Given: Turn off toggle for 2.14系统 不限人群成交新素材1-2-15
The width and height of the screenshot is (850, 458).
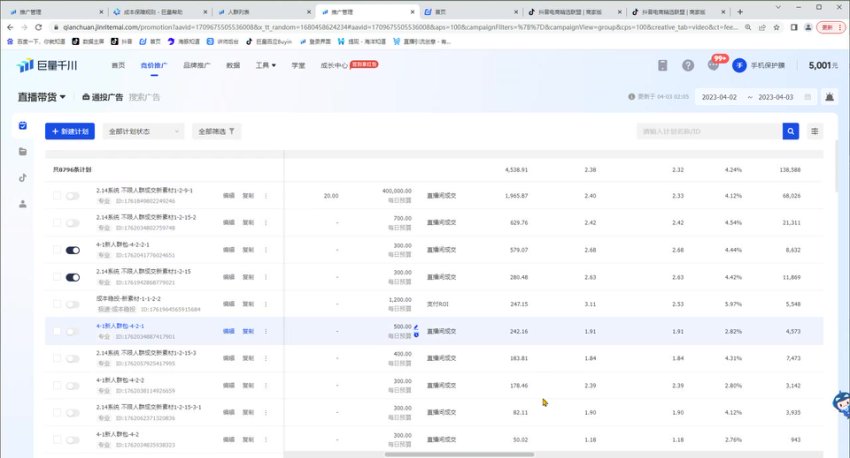Looking at the screenshot, I should tap(72, 277).
